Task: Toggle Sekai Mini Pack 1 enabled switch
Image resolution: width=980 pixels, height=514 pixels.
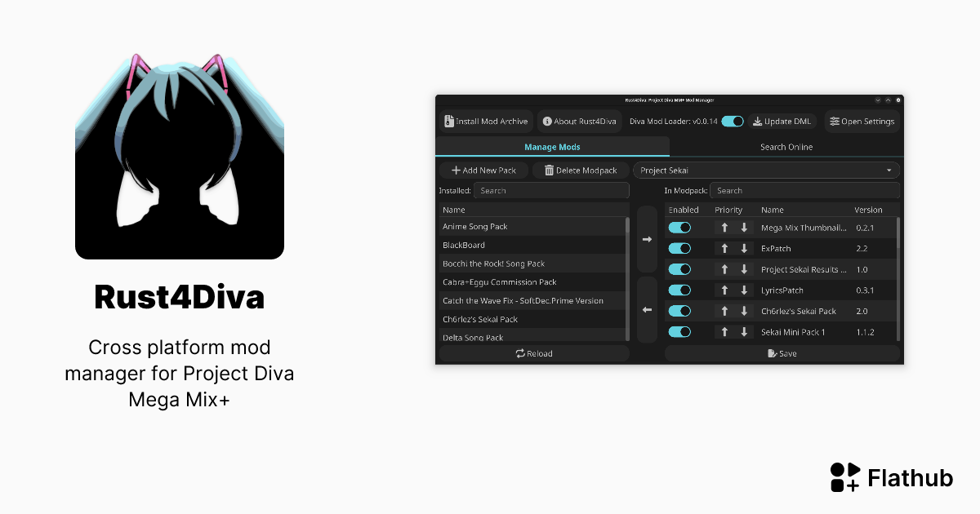Action: [x=679, y=331]
